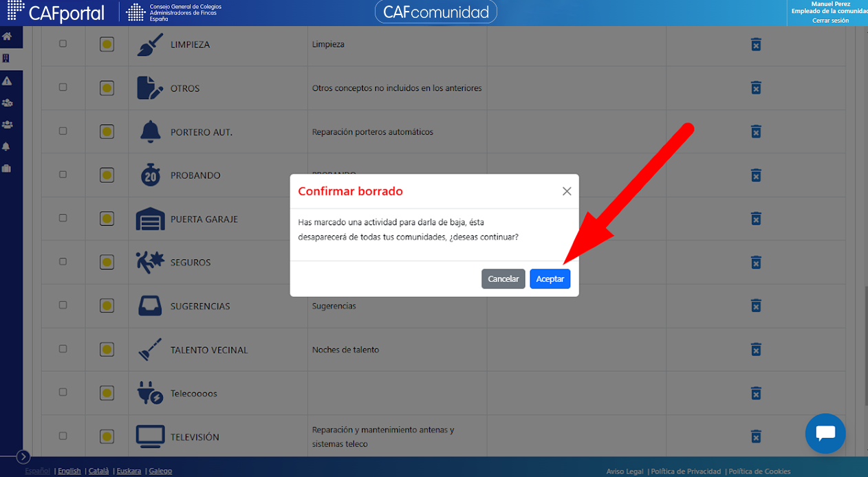Click Cancelar in the confirmation dialog
The image size is (868, 477).
(503, 279)
